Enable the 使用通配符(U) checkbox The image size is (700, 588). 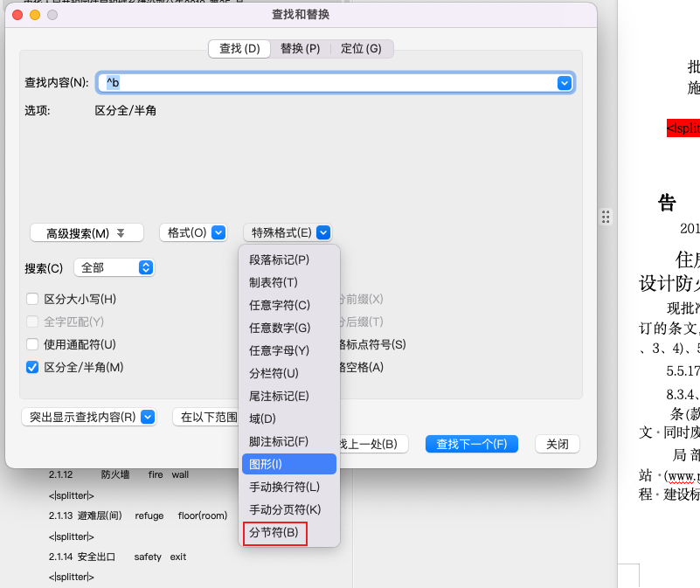pos(33,344)
